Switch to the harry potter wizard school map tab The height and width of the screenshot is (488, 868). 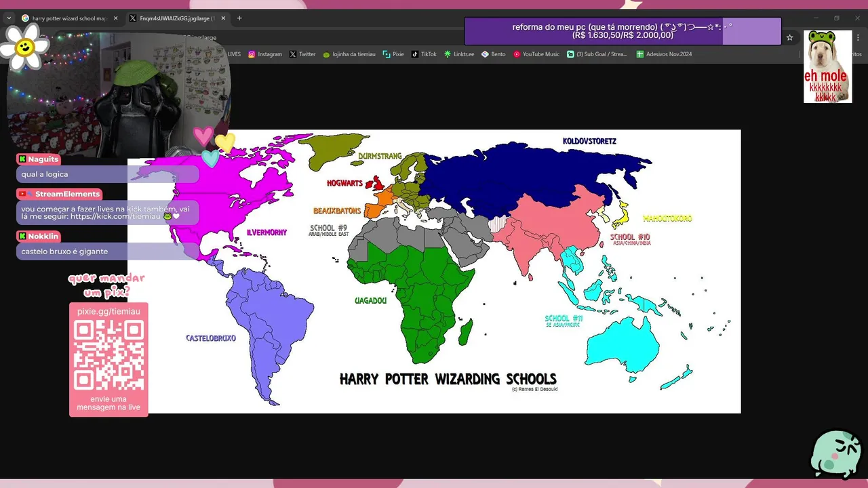click(x=70, y=18)
